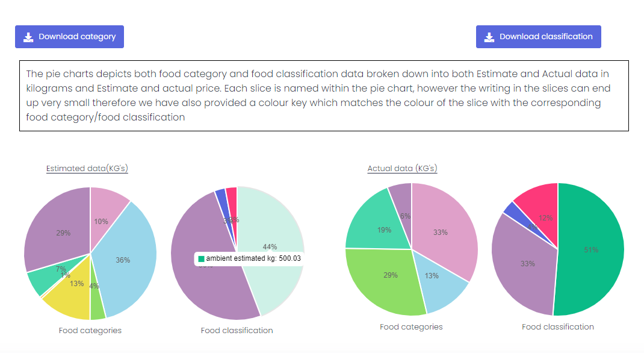Click the download icon on Download category
The width and height of the screenshot is (644, 353).
(x=28, y=37)
